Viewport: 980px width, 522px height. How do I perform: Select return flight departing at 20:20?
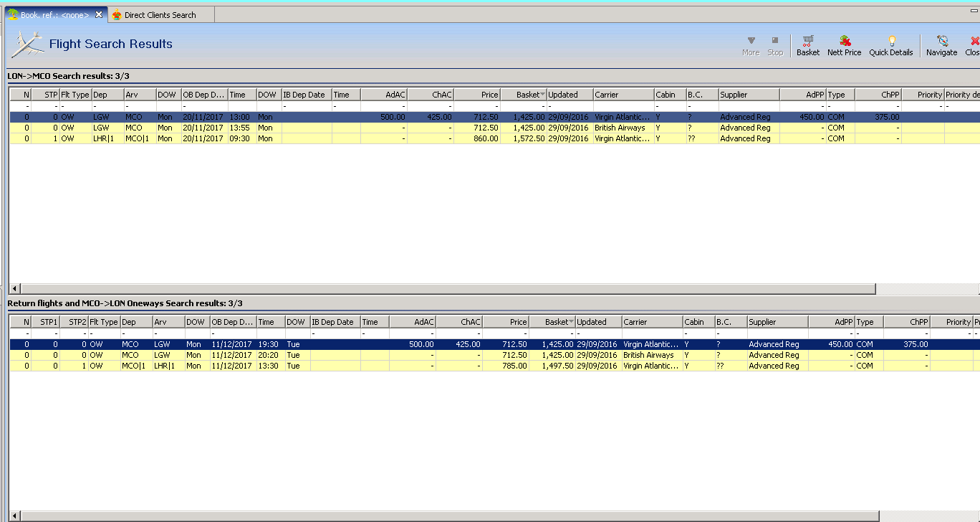(494, 355)
